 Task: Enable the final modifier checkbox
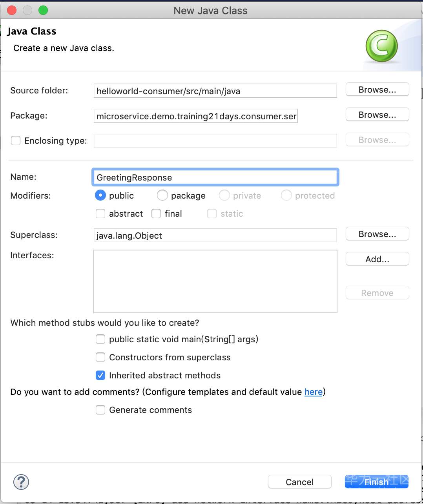pos(156,214)
